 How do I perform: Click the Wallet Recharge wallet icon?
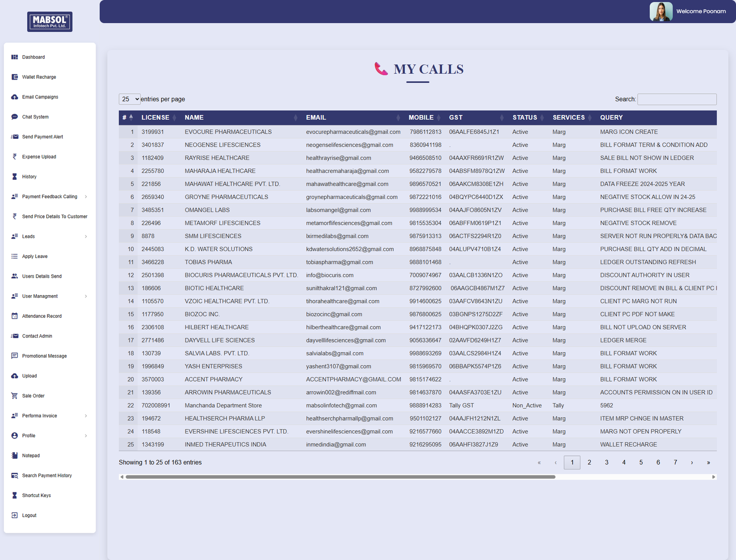[15, 77]
